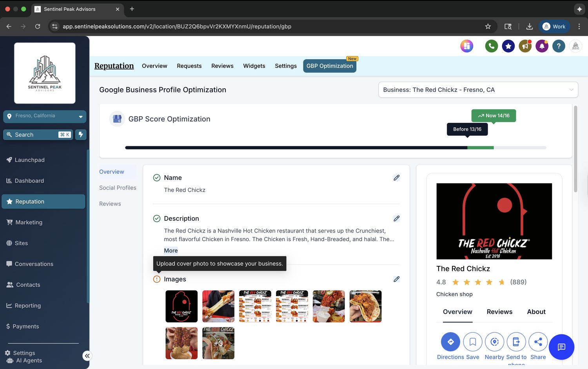Open the Settings tab in Reputation
Screen dimensions: 588x369
tap(286, 66)
